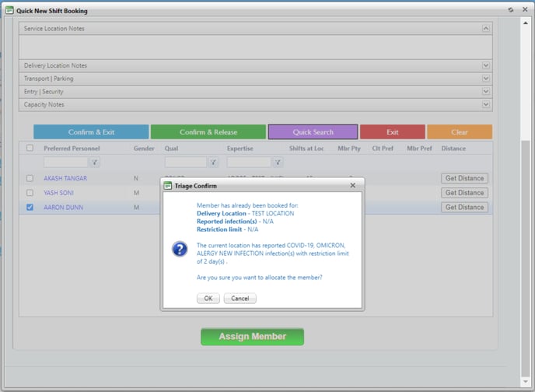Uncheck the Aaron Dunn checkbox
Image resolution: width=535 pixels, height=392 pixels.
click(30, 208)
